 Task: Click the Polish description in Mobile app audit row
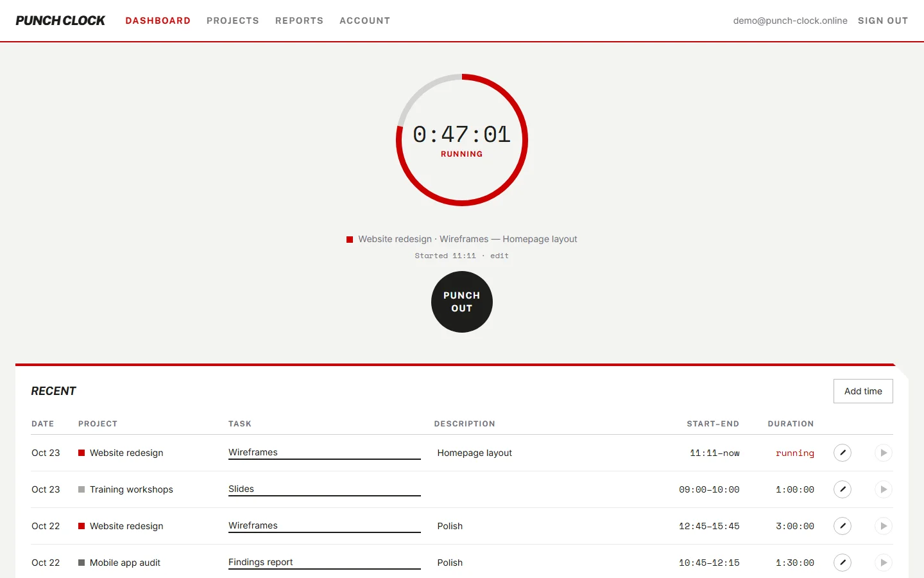(x=450, y=563)
